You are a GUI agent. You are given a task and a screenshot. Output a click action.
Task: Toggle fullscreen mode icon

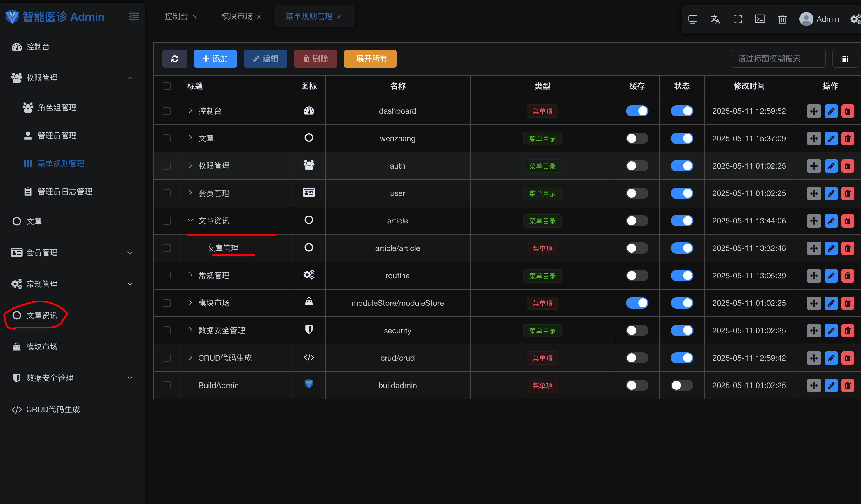coord(737,19)
